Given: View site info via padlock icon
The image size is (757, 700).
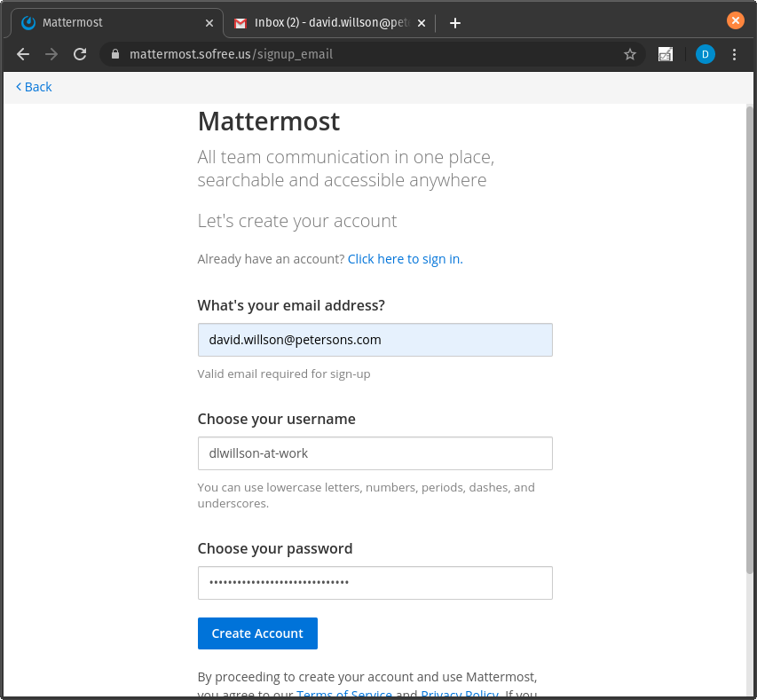Looking at the screenshot, I should click(114, 54).
